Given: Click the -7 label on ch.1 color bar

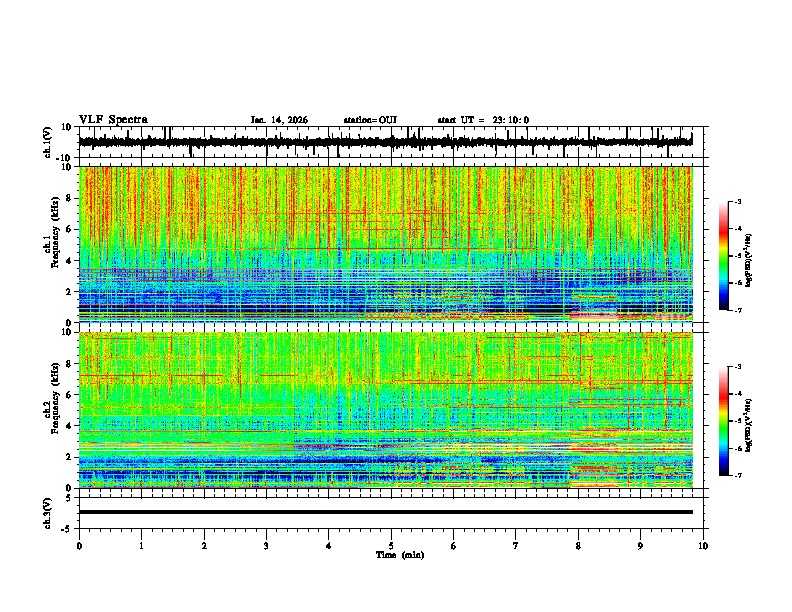Looking at the screenshot, I should [738, 310].
